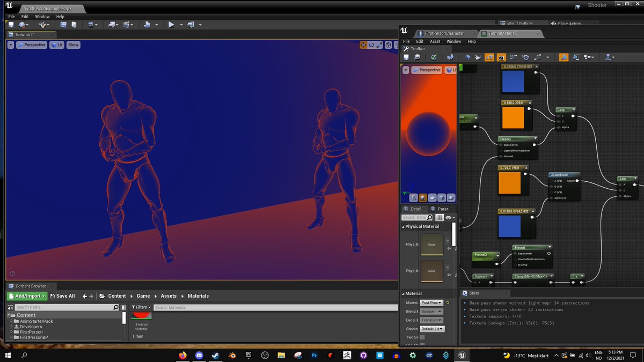
Task: Open the Perspective dropdown in the material preview
Action: pos(427,70)
